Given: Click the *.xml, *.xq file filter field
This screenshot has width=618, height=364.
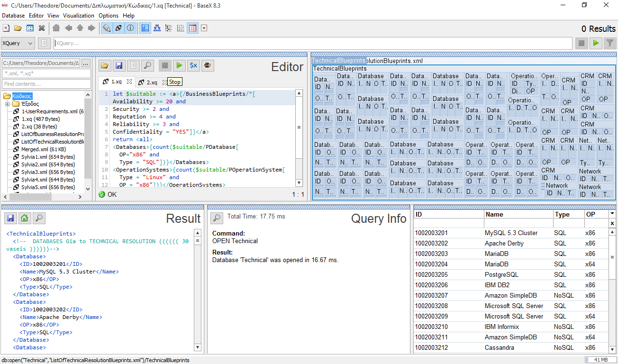Looking at the screenshot, I should pos(46,73).
